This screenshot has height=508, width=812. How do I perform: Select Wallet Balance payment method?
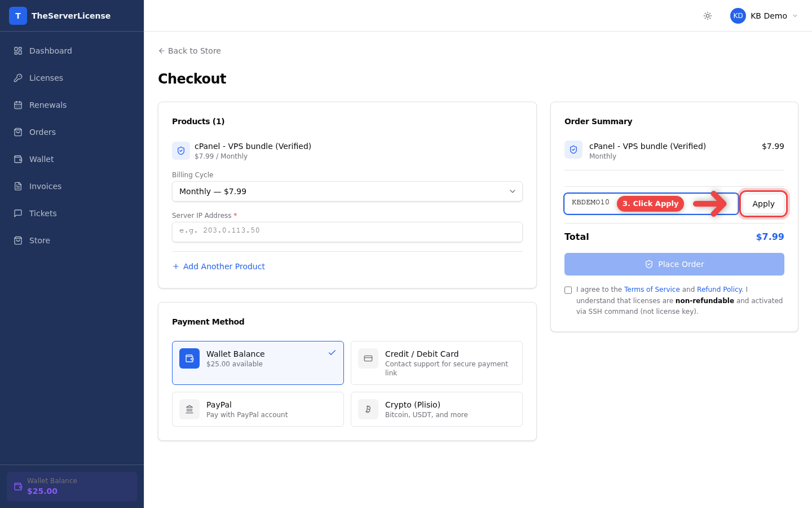point(258,363)
